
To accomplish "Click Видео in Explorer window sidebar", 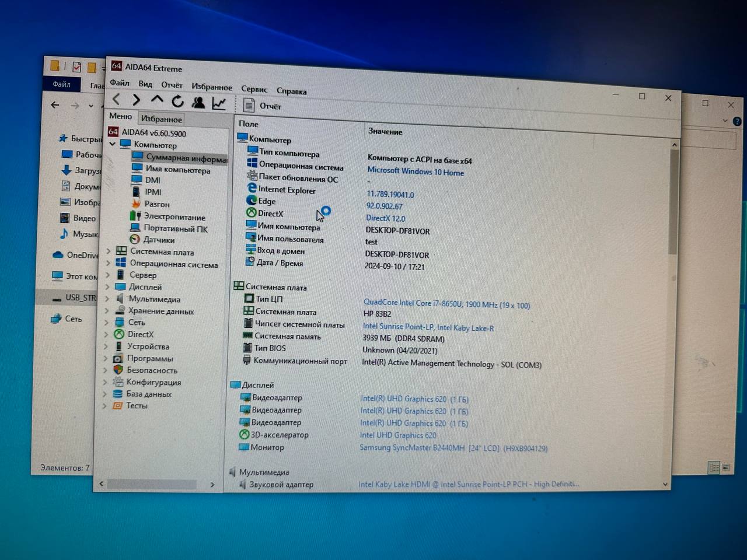I will pos(78,218).
